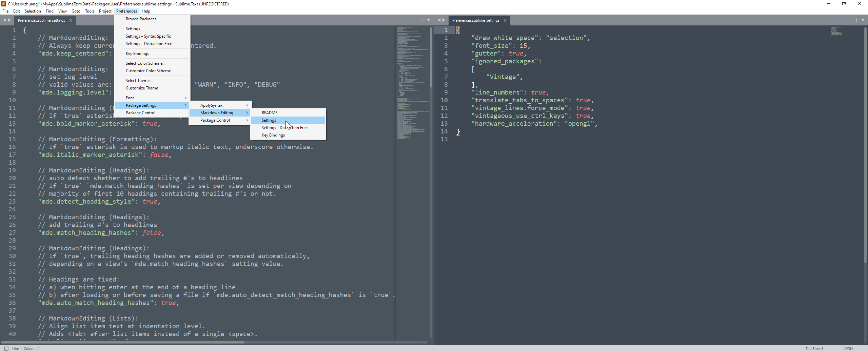Select top-level Settings entry in Preferences menu
868x352 pixels.
pos(152,29)
